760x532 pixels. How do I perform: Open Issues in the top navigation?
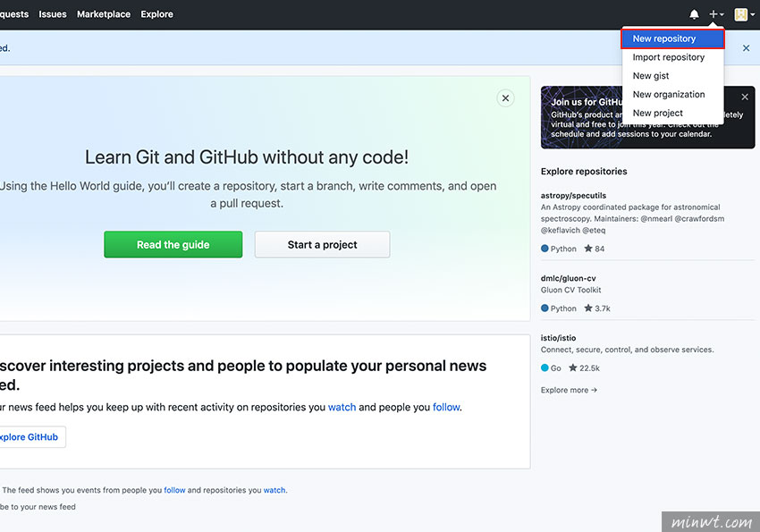53,14
